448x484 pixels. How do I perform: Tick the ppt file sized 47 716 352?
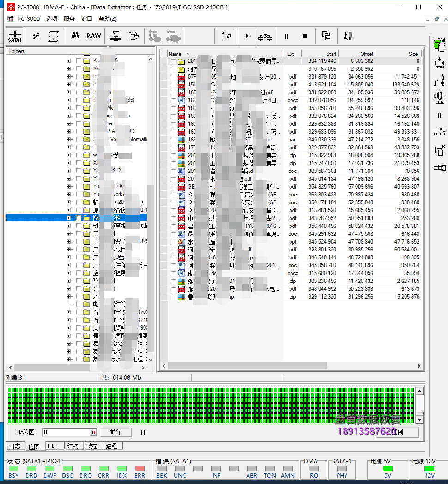(x=173, y=242)
